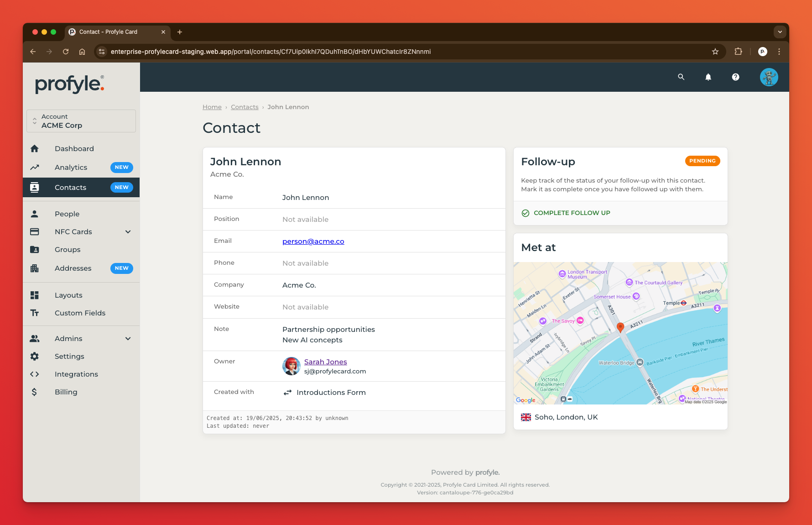Click the Home breadcrumb link
The width and height of the screenshot is (812, 525).
pos(212,107)
